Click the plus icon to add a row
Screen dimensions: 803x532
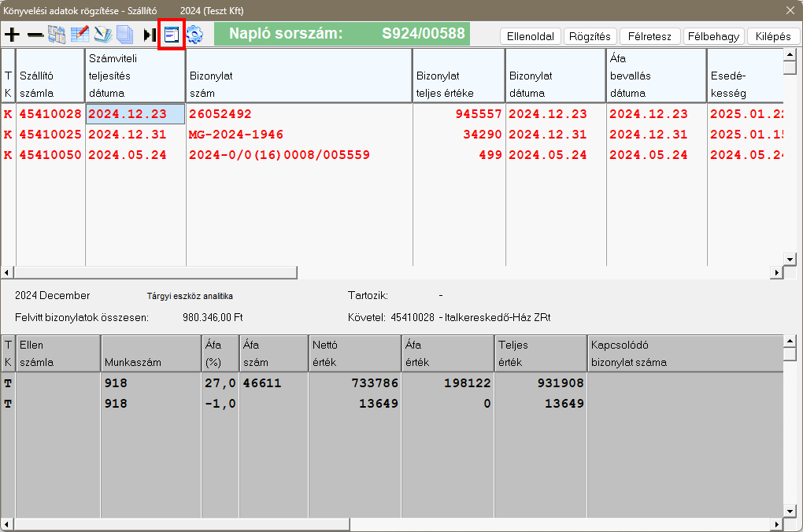point(12,35)
